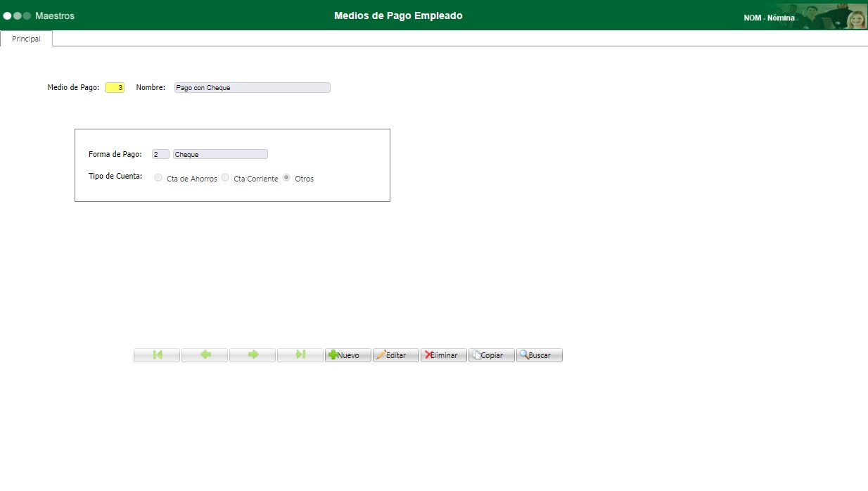Jump to the last record
Viewport: 868px width, 491px height.
[x=300, y=355]
